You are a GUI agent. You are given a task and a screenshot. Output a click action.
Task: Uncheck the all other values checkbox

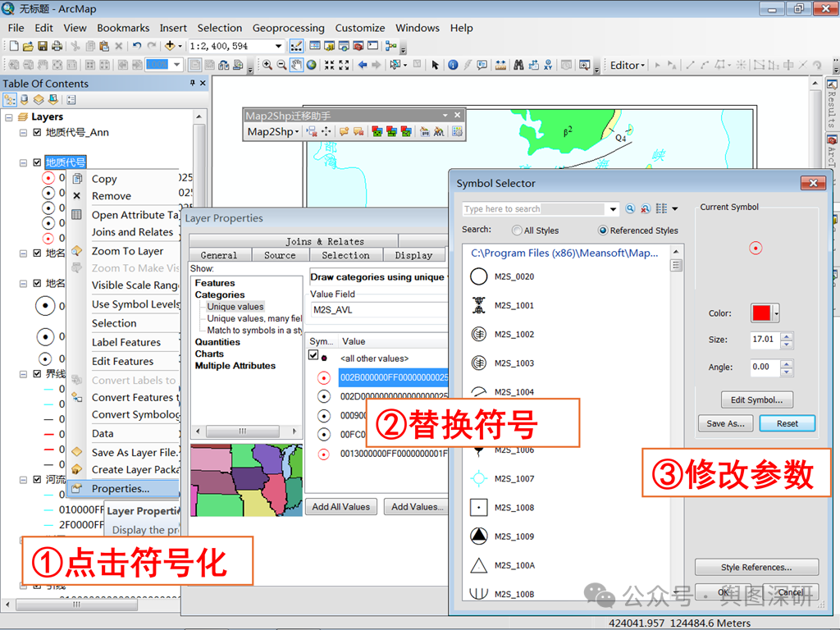313,354
